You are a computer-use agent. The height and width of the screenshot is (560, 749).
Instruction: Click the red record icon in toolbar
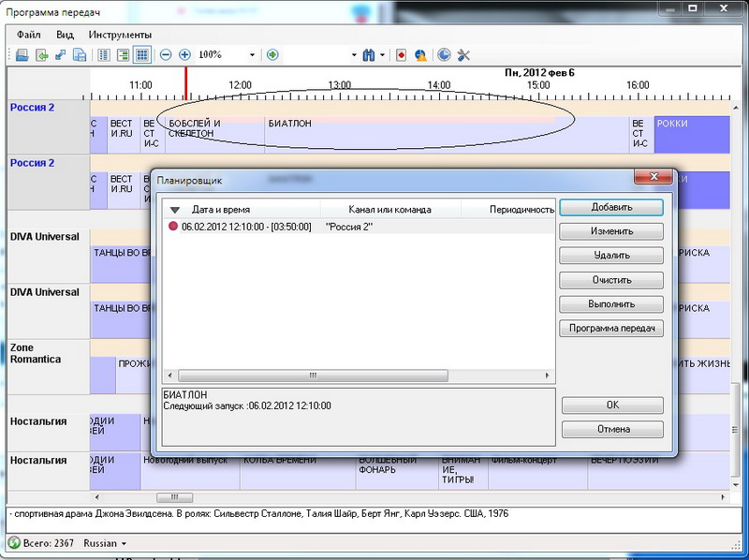coord(401,55)
